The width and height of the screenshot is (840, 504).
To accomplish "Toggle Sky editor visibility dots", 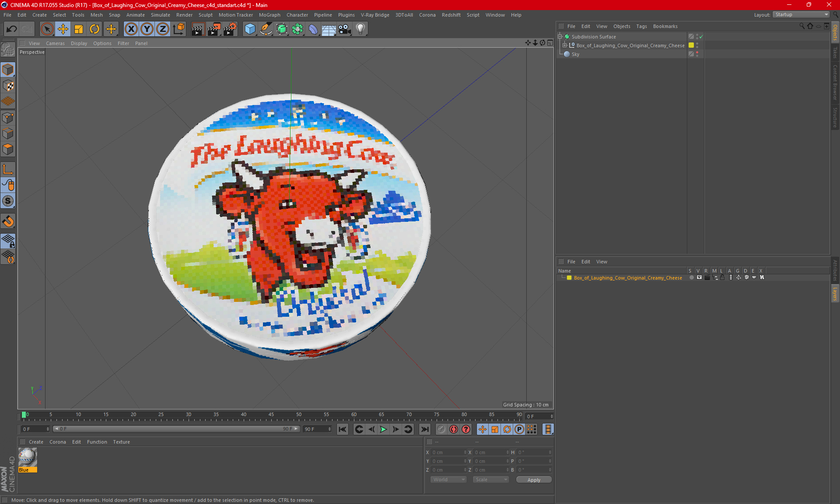I will (697, 54).
